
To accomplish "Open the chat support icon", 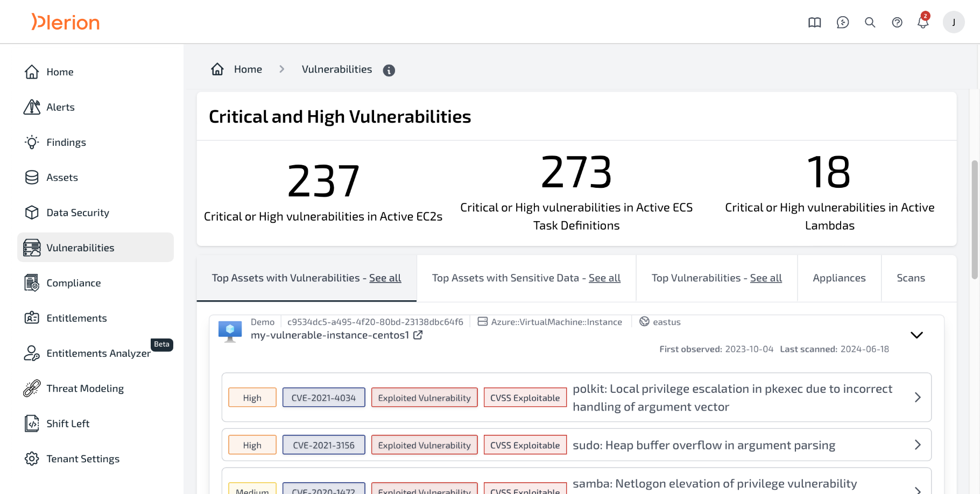I will [843, 23].
